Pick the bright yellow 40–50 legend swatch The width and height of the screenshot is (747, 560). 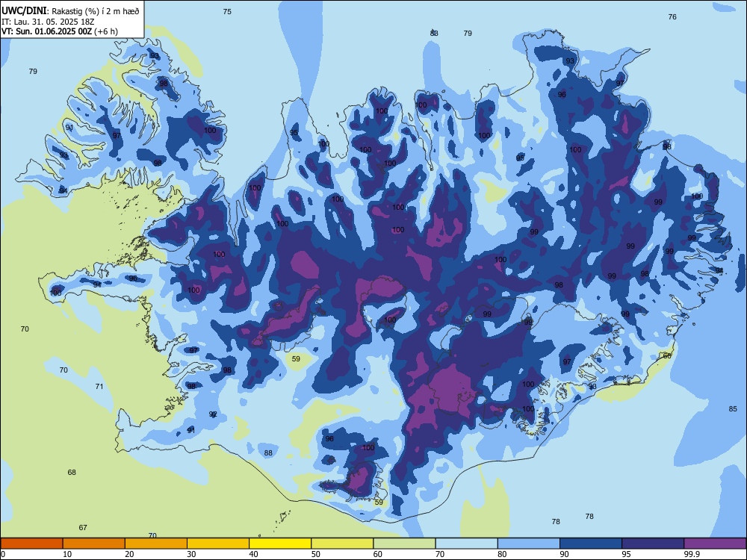280,544
